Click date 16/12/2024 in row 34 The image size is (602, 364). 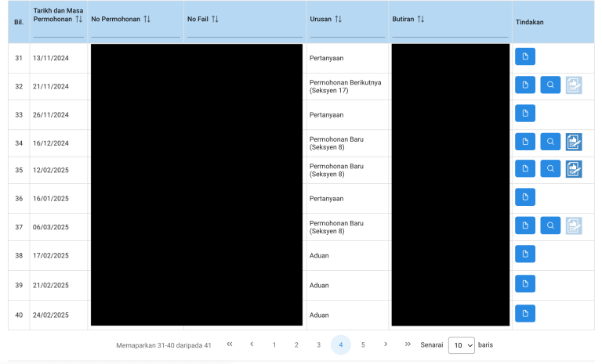pos(51,143)
